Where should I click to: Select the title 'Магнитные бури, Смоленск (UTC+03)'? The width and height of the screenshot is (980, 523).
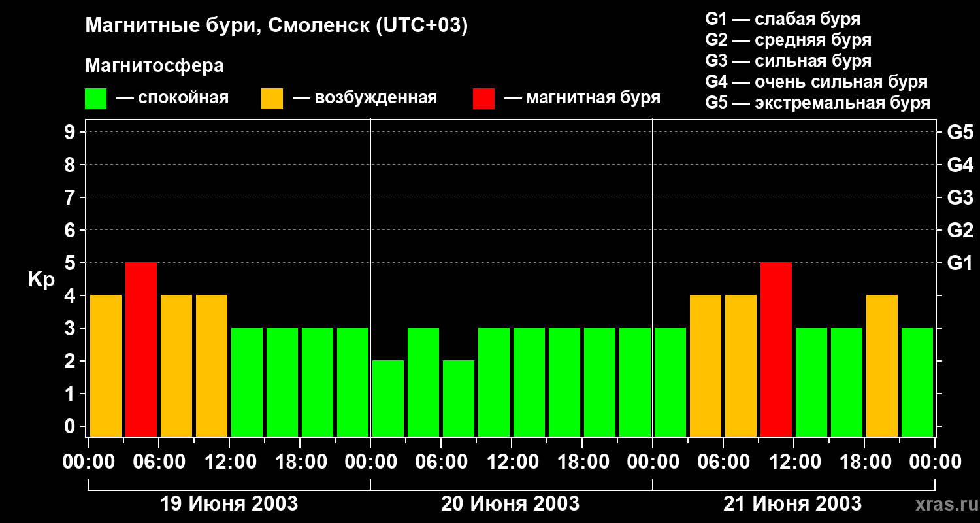(276, 26)
